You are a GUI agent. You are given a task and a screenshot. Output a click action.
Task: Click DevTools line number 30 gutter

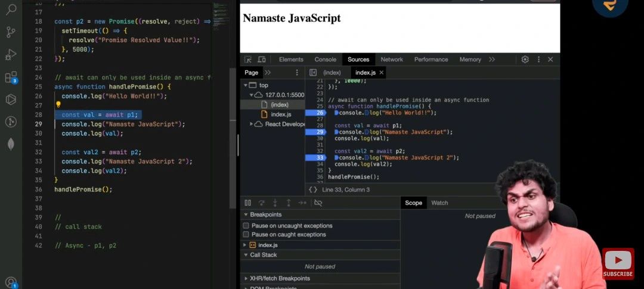(320, 138)
